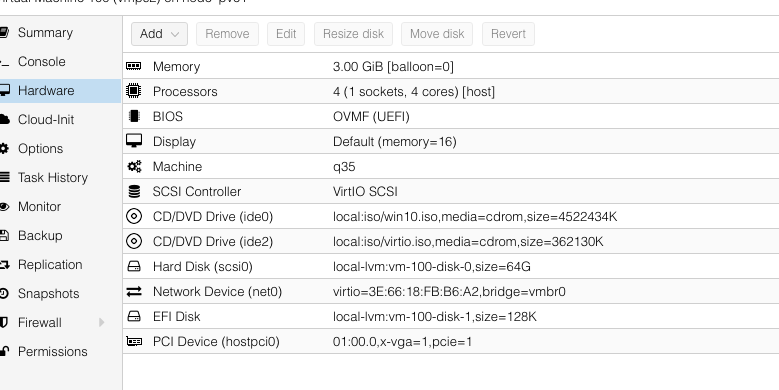The height and width of the screenshot is (390, 779).
Task: Click the Move disk button
Action: coord(437,34)
